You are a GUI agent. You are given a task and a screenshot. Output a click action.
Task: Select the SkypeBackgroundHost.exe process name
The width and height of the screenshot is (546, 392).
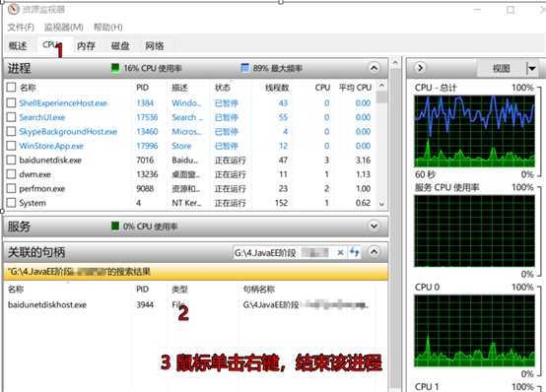(68, 132)
